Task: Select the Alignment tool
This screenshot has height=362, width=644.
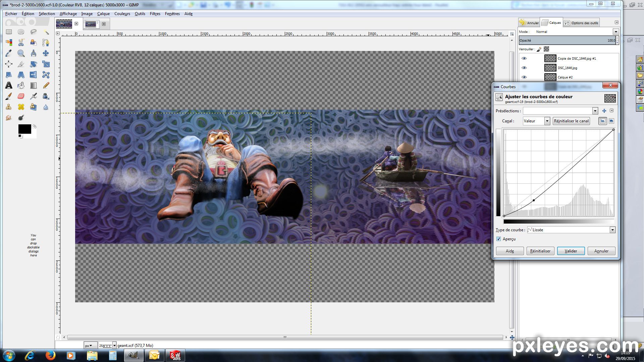Action: point(9,64)
